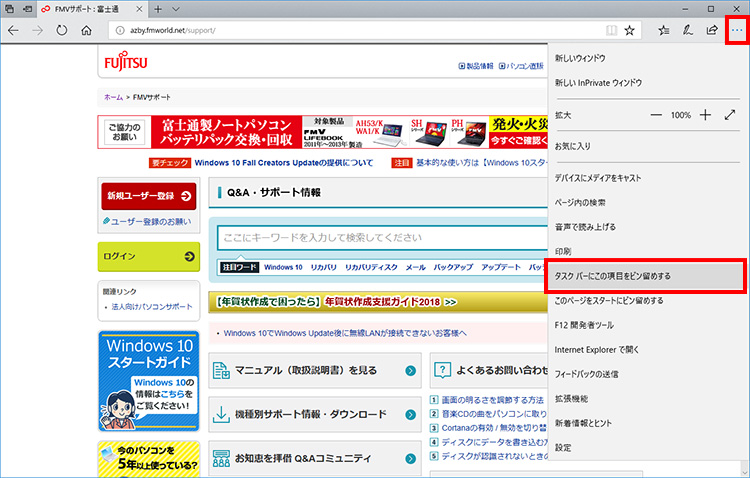The image size is (750, 478).
Task: Add page to favorites with star icon
Action: 629,30
